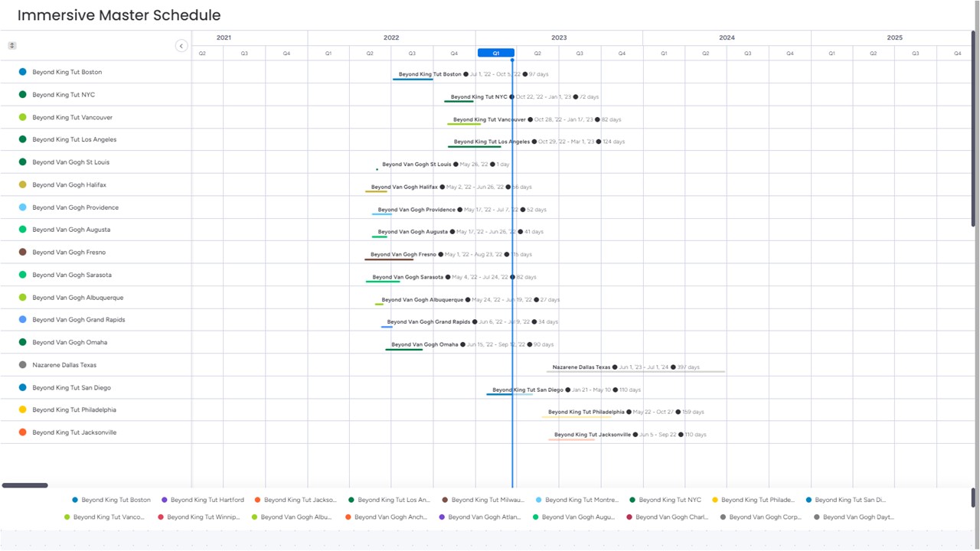This screenshot has height=551, width=980.
Task: Select the Beyond King Tut Boston row
Action: pyautogui.click(x=96, y=72)
